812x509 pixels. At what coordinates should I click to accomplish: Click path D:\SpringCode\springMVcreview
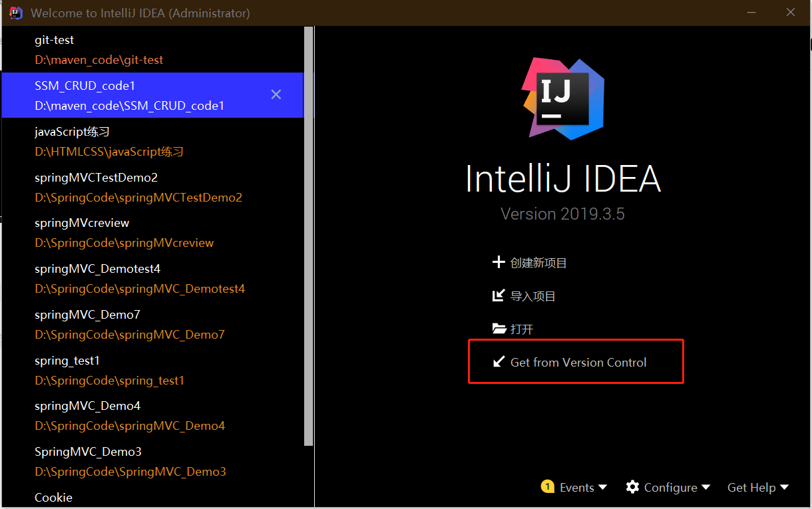click(124, 243)
